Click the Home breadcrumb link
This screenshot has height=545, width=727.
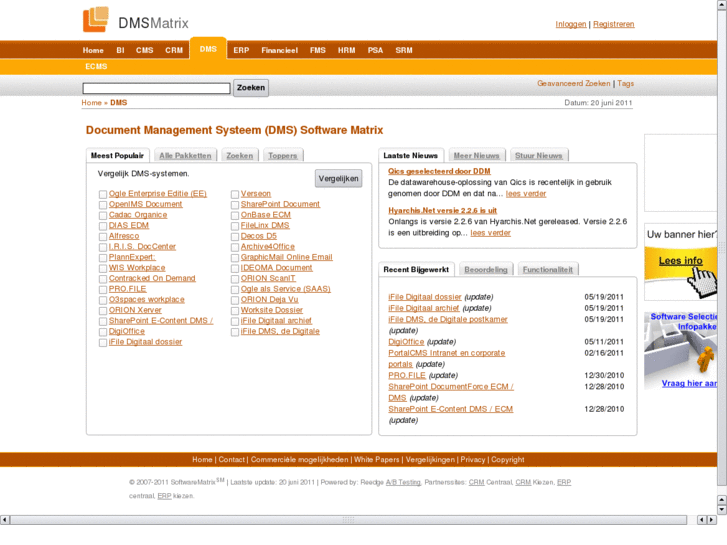tap(91, 103)
